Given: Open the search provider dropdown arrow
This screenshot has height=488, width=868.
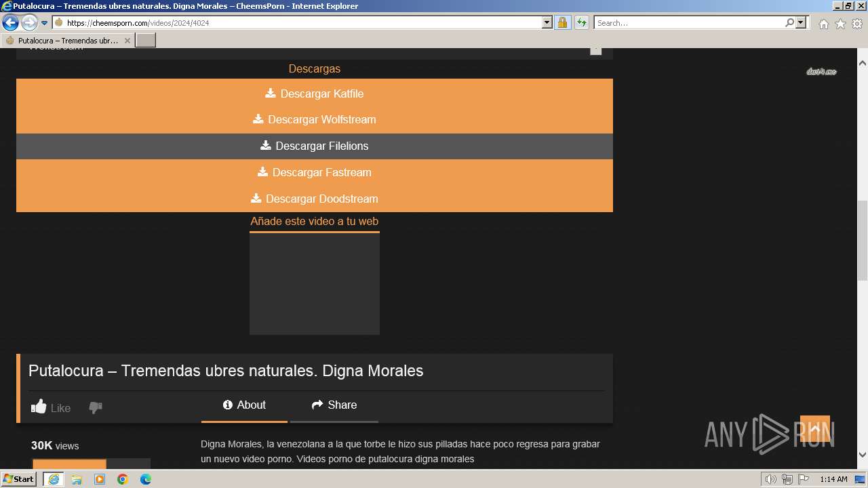Looking at the screenshot, I should (x=801, y=22).
